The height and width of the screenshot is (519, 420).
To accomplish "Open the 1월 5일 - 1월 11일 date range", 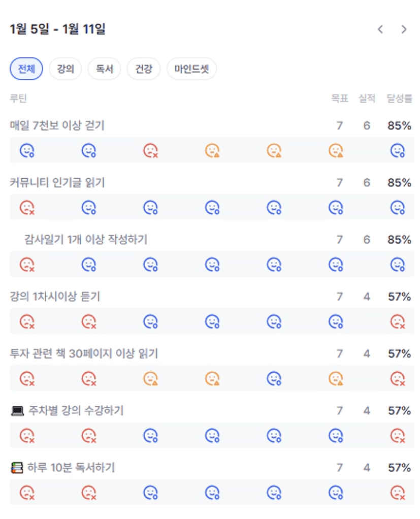I will click(x=58, y=29).
